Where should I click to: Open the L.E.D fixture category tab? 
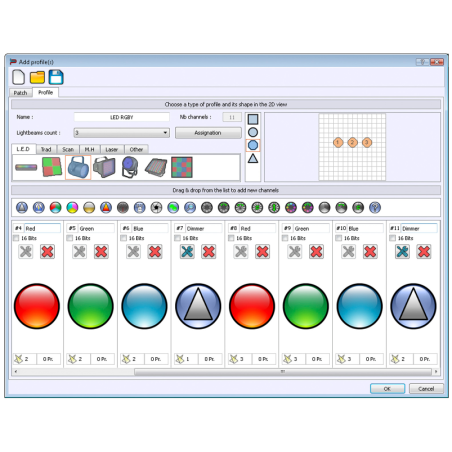click(x=23, y=149)
